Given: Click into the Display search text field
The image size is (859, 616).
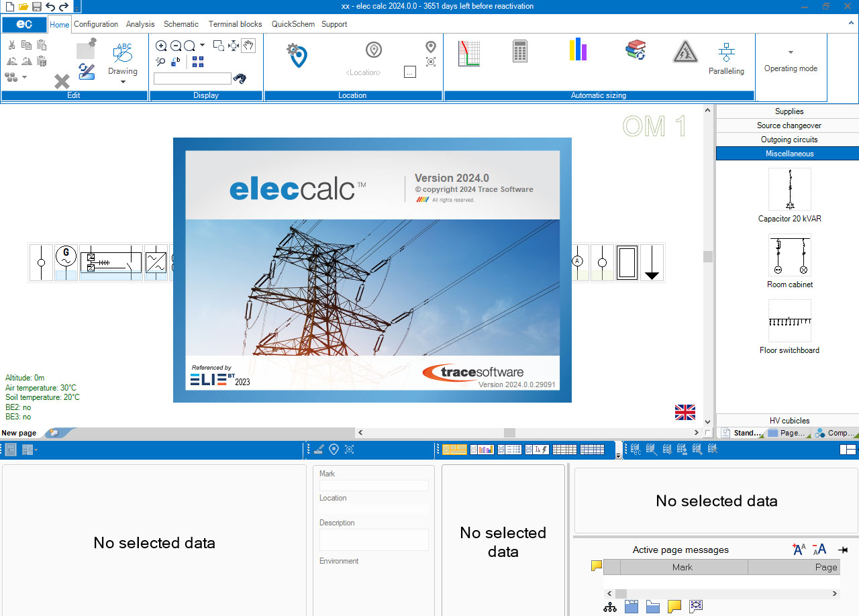Looking at the screenshot, I should coord(192,79).
